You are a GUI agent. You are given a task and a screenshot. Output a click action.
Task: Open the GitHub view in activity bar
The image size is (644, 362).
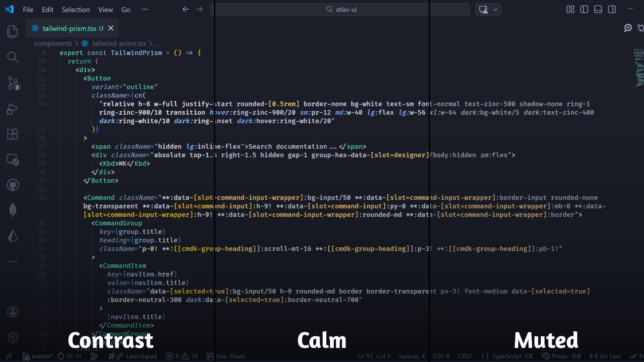(13, 185)
